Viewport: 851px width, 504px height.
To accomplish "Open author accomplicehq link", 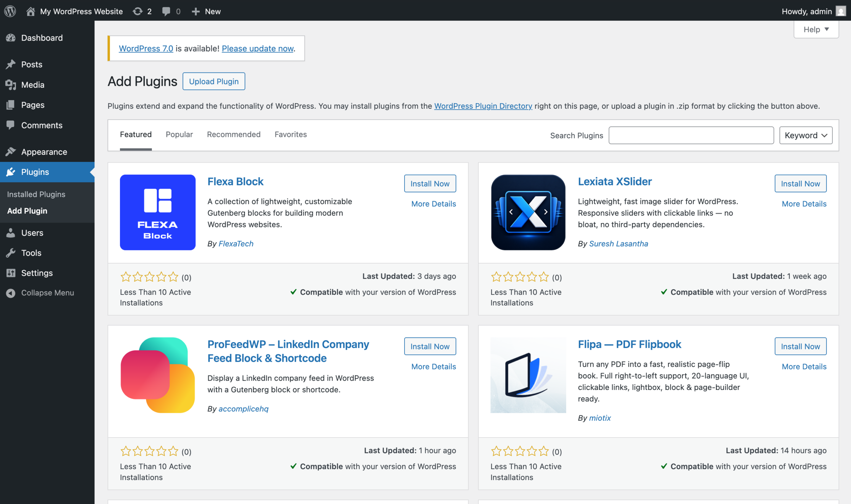I will [243, 409].
